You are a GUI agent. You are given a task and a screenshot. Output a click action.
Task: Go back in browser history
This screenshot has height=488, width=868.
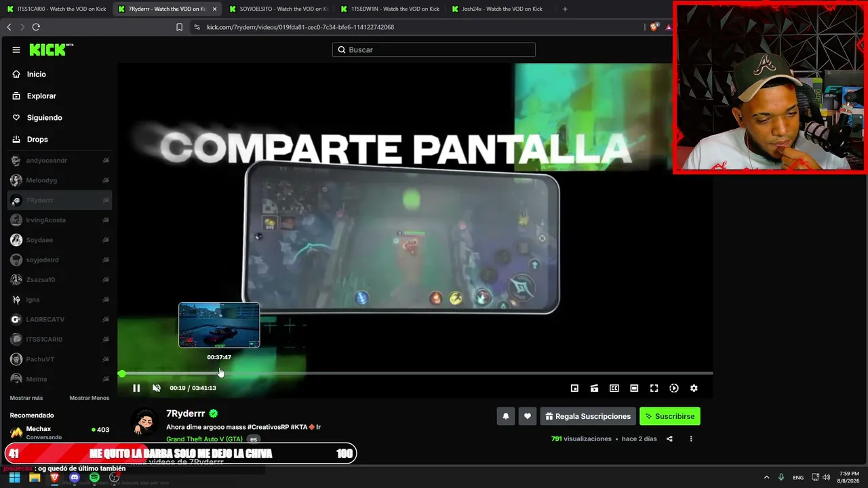(x=9, y=27)
